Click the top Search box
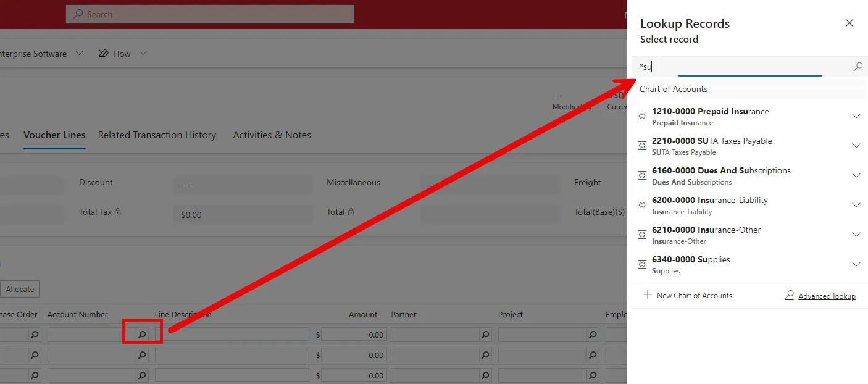868x384 pixels. coord(210,14)
